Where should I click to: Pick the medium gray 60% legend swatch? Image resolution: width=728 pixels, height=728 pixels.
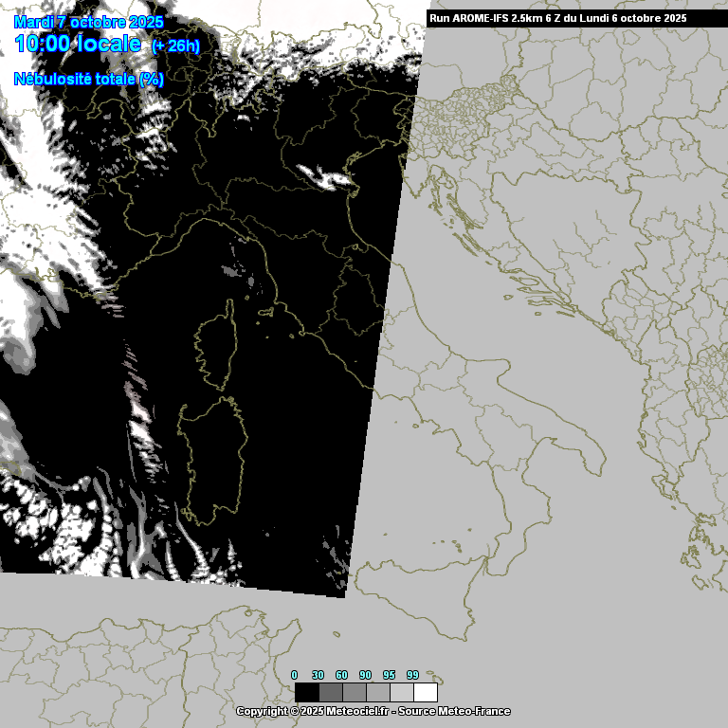(354, 692)
